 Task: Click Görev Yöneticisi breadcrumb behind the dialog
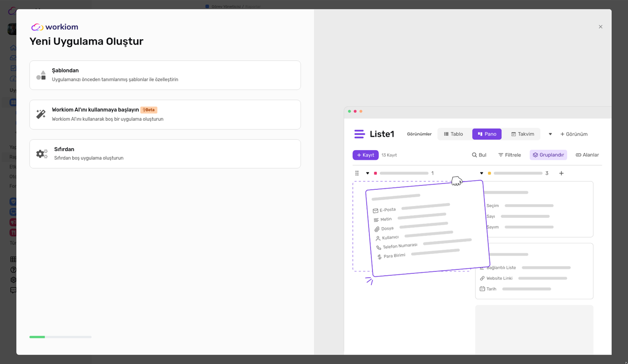point(226,6)
